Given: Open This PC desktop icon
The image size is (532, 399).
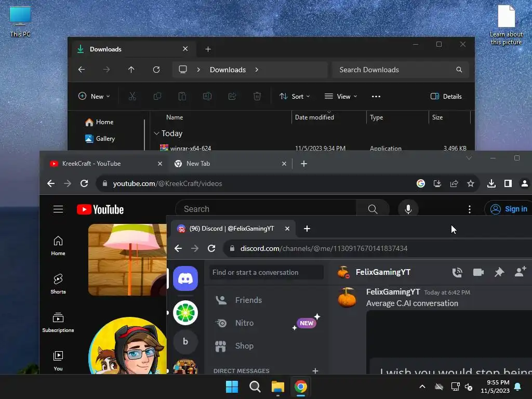Looking at the screenshot, I should (20, 22).
